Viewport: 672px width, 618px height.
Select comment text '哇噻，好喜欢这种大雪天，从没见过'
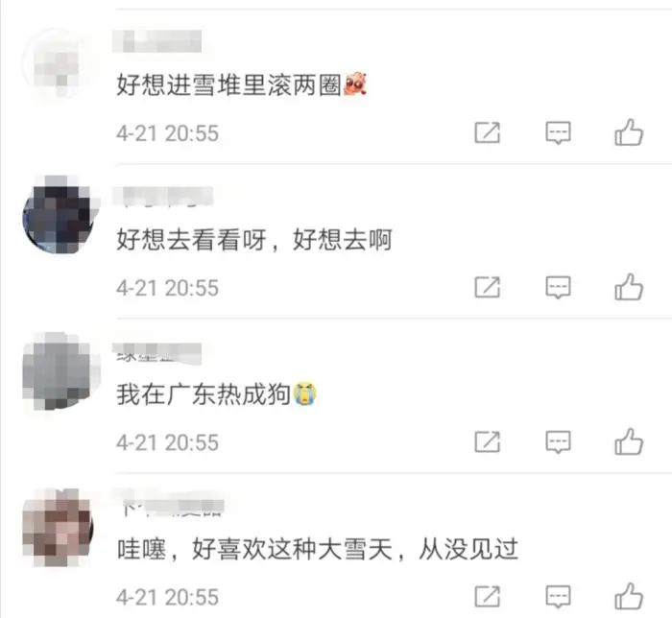[x=318, y=549]
